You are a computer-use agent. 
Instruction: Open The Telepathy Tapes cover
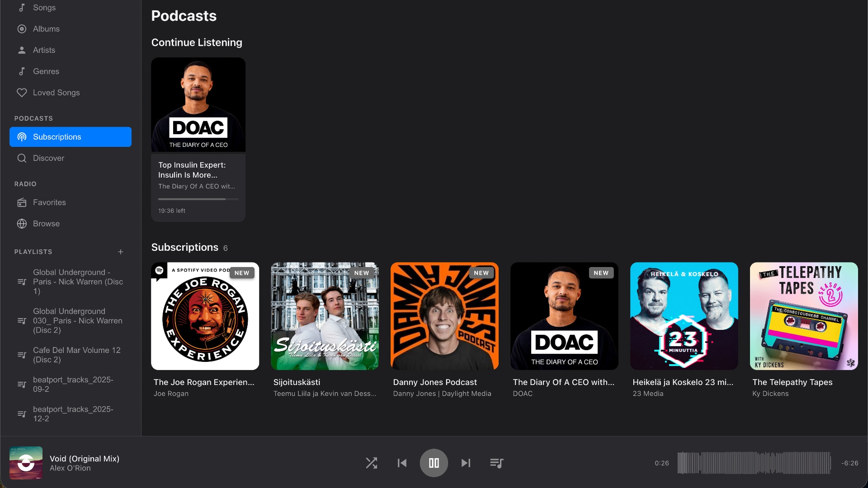[804, 316]
